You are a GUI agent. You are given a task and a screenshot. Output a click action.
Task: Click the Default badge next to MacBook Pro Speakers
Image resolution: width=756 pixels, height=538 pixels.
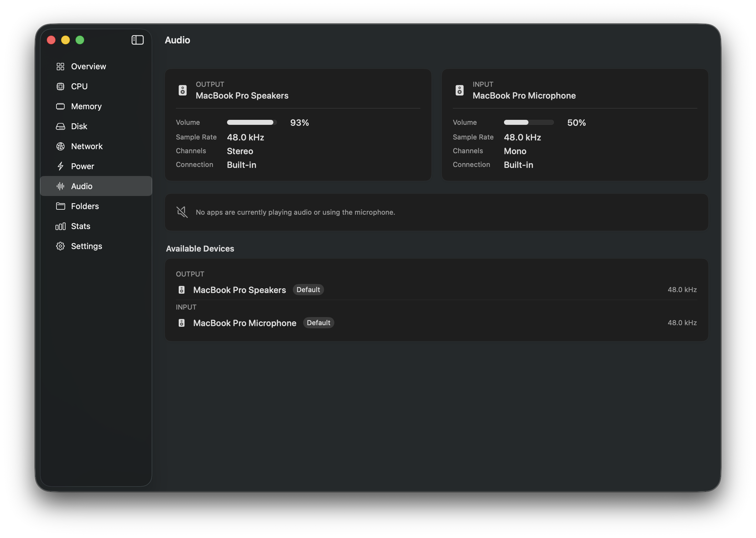click(x=308, y=290)
